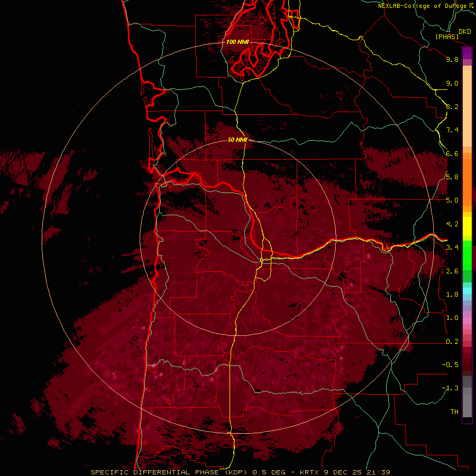Click the 3.4 value on the colorbar
The height and width of the screenshot is (476, 476).
point(452,248)
